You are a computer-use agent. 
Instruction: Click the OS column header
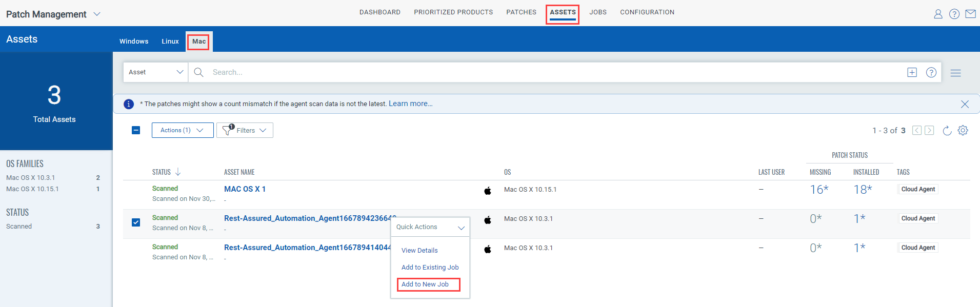507,172
